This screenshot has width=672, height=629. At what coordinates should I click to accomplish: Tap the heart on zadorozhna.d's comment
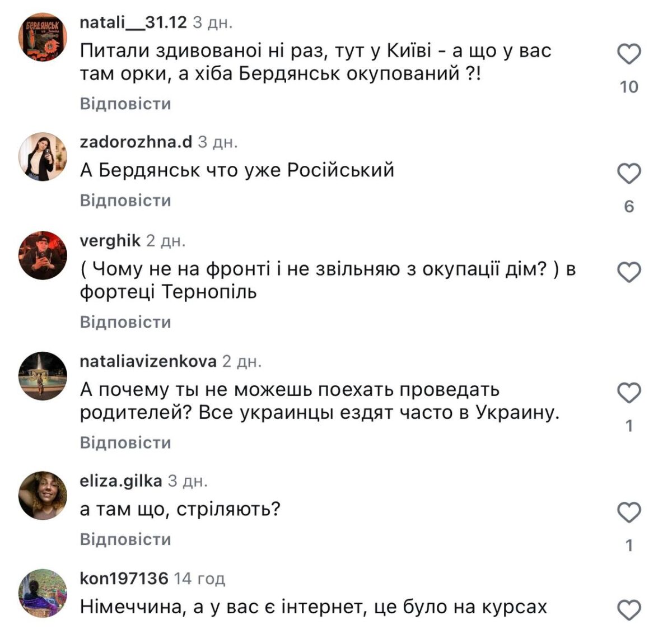(628, 174)
